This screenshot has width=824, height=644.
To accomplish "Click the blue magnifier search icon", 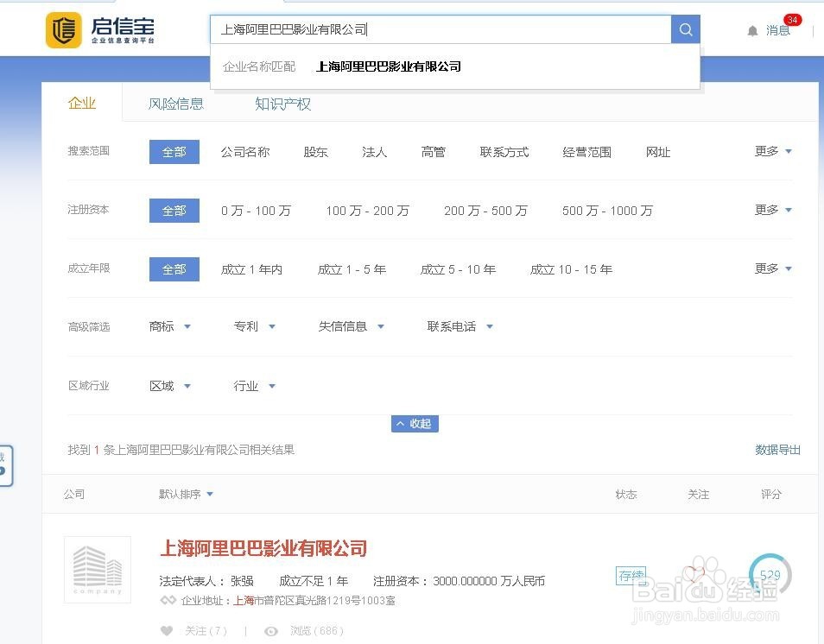I will [x=685, y=28].
